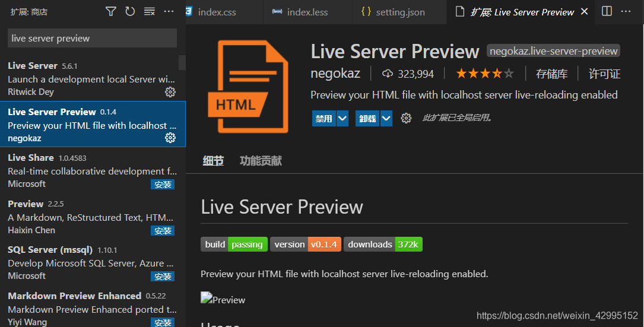Screen dimensions: 644x327
Task: Click the orange HTML extension logo
Action: [x=248, y=87]
